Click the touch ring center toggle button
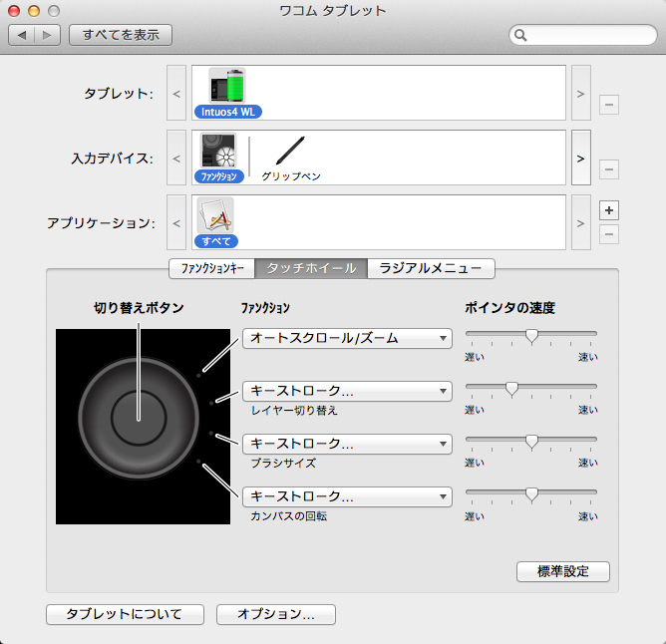666x644 pixels. pos(139,418)
